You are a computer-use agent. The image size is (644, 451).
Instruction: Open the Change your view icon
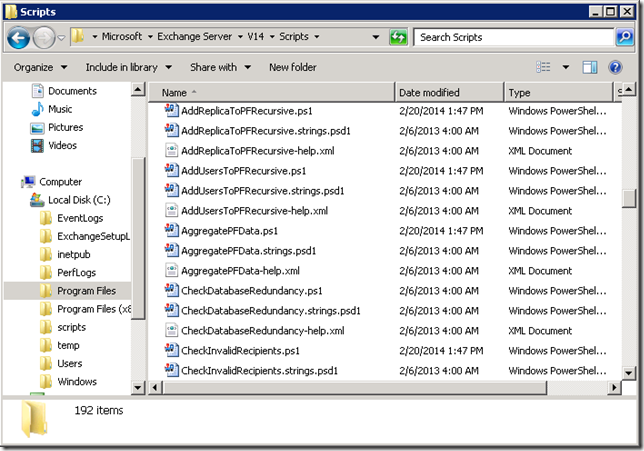pyautogui.click(x=543, y=67)
